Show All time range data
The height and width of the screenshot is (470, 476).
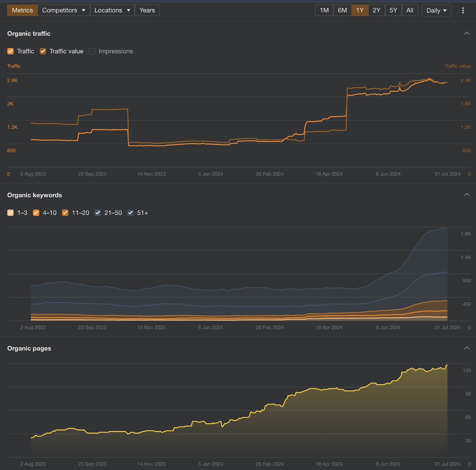[x=410, y=10]
